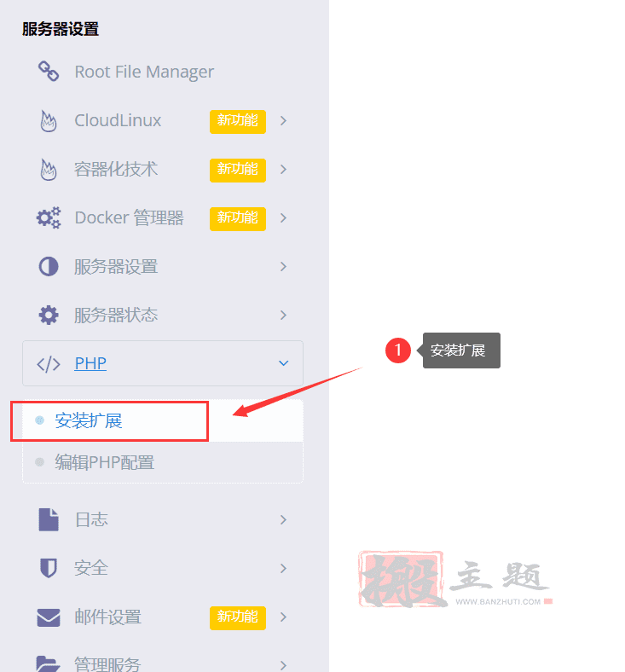Expand the 安全 submenu arrow

point(283,568)
